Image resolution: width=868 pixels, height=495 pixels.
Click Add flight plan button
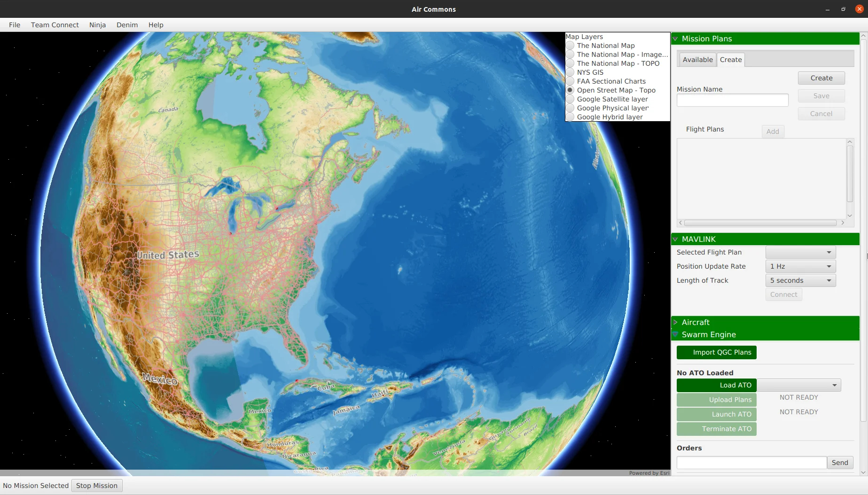(773, 131)
